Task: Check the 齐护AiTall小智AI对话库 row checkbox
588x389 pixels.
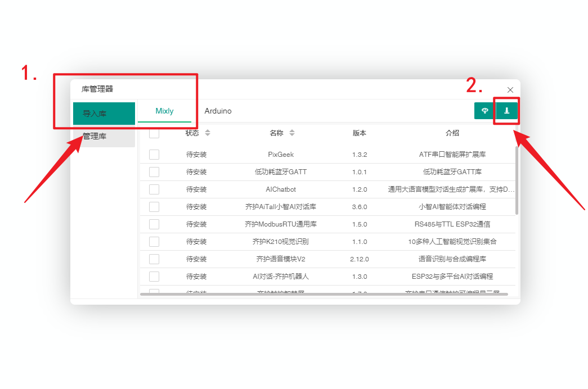Action: click(154, 207)
